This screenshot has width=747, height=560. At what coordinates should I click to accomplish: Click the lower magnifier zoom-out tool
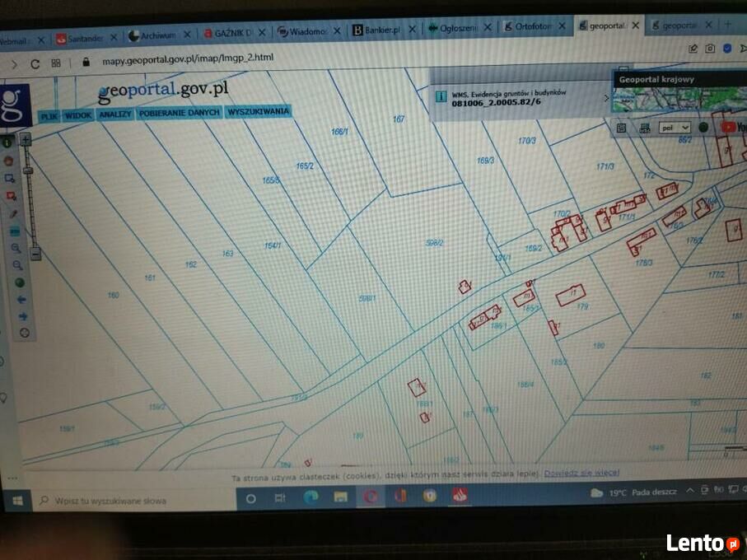click(17, 265)
